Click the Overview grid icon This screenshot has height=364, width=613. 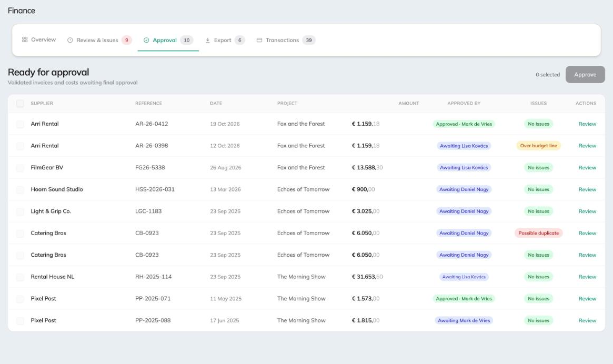pos(25,39)
